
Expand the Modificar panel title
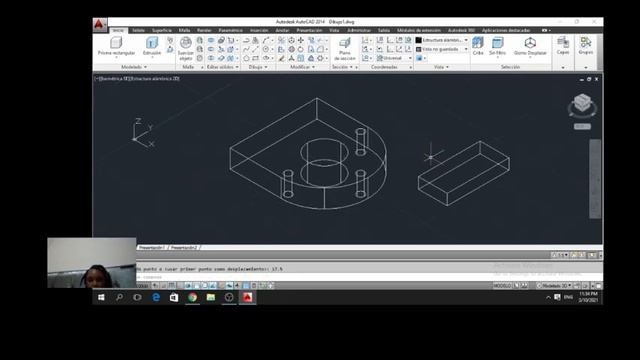click(x=302, y=67)
